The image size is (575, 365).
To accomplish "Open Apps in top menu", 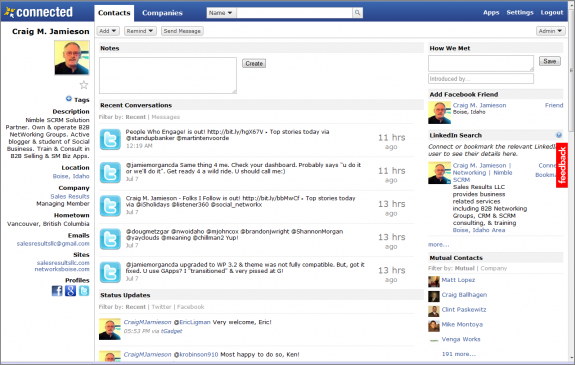I will coord(491,12).
